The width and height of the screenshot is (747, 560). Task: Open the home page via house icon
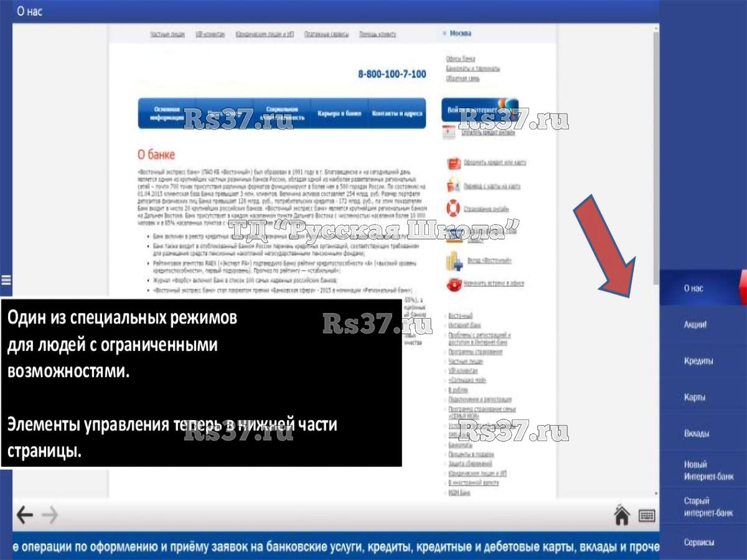click(622, 515)
